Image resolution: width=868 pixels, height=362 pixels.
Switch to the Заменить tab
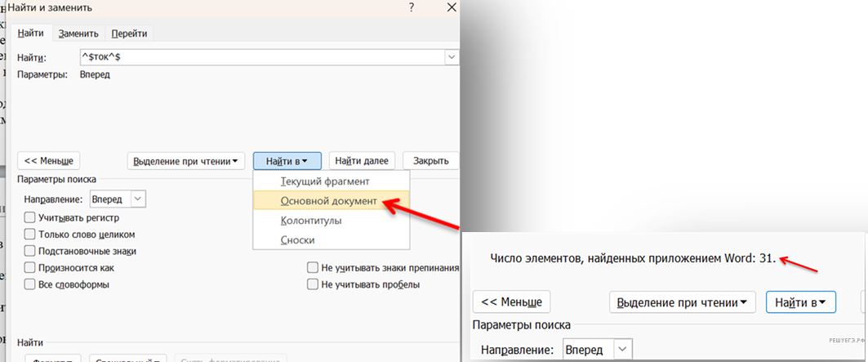click(78, 34)
